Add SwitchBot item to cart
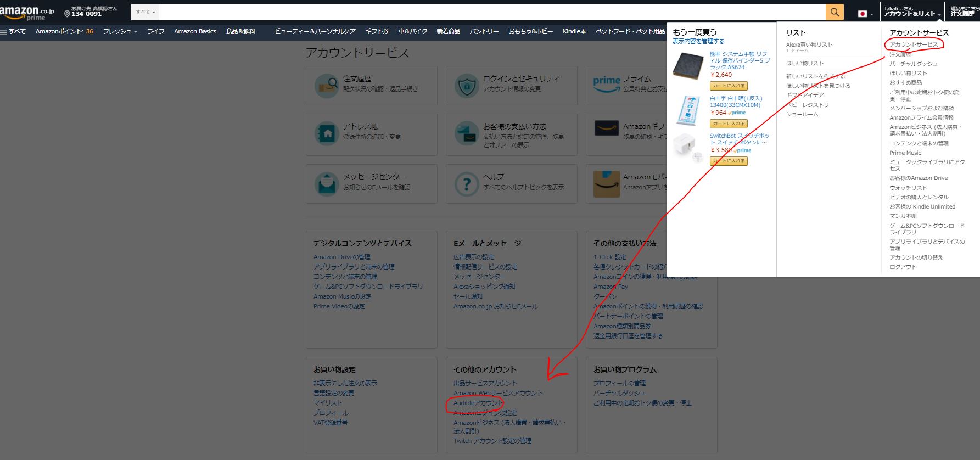The width and height of the screenshot is (980, 460). (729, 161)
